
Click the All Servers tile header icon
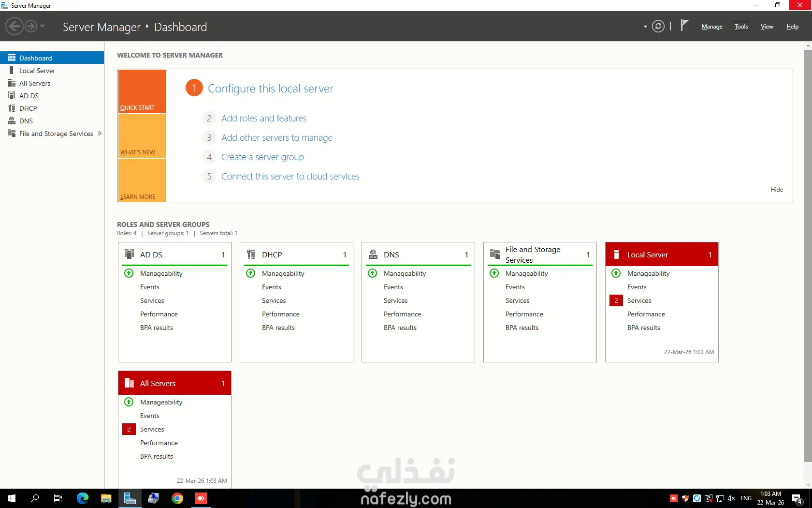pyautogui.click(x=129, y=383)
